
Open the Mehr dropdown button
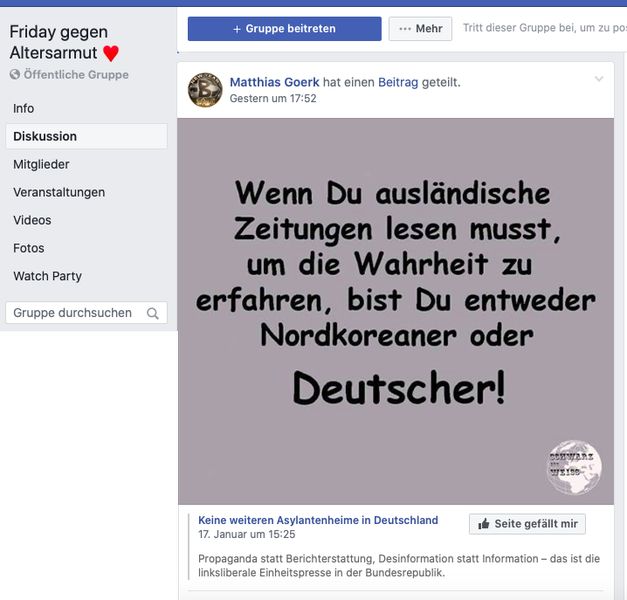coord(420,29)
